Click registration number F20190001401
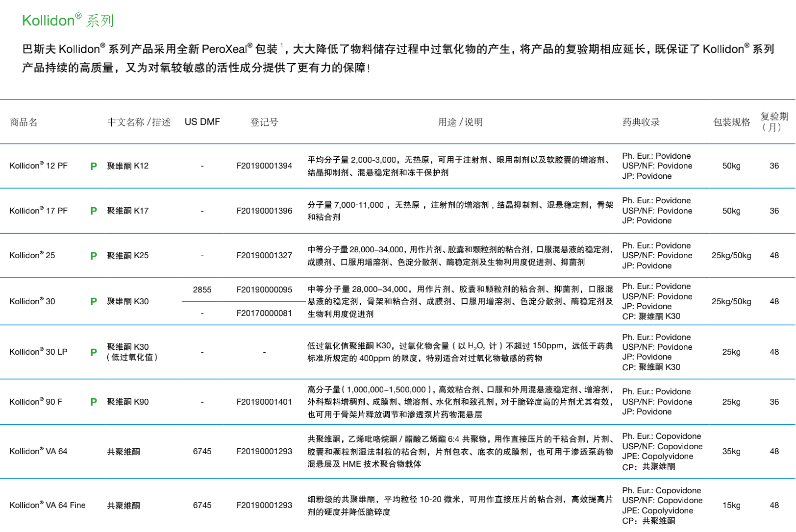The width and height of the screenshot is (796, 532). (264, 402)
